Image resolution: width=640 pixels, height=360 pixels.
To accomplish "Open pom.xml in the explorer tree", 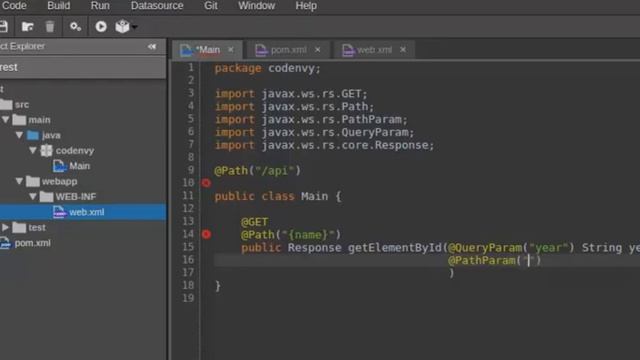I will click(32, 243).
